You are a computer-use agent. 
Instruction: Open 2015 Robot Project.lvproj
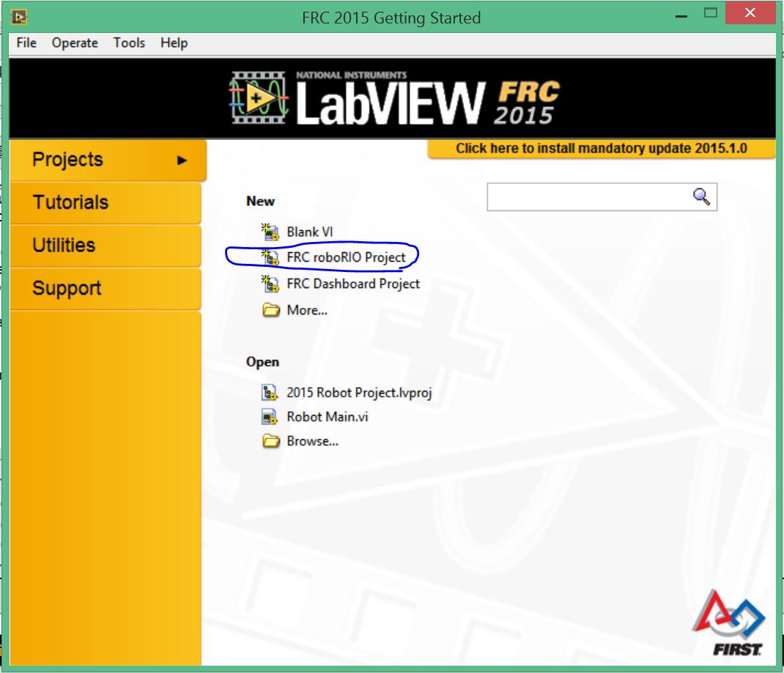(x=359, y=393)
